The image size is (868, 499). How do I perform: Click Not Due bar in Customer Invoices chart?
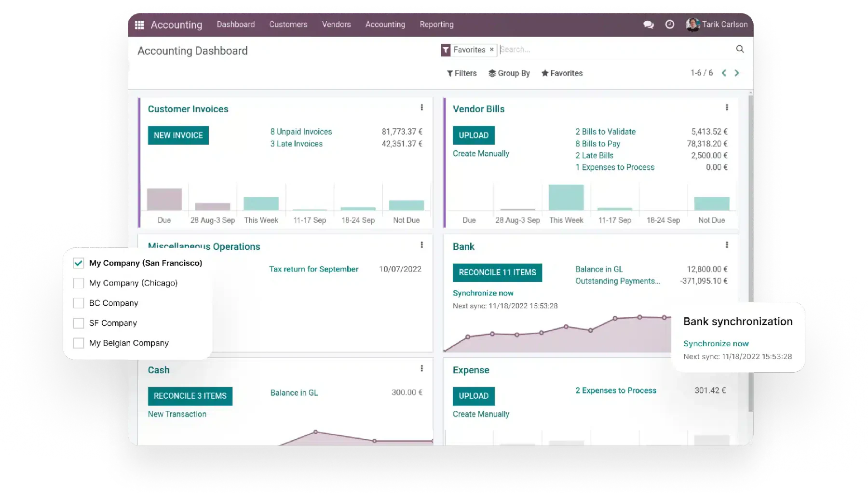point(407,205)
